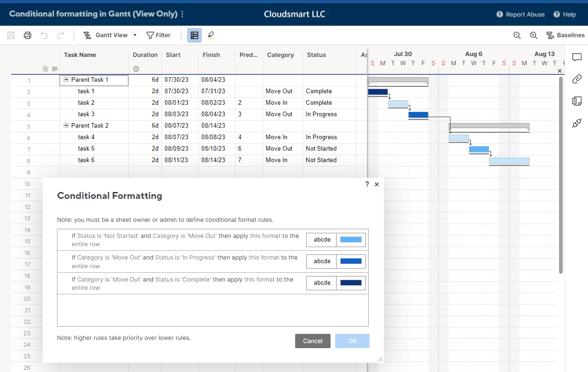
Task: Open the Help menu at top right
Action: click(x=564, y=14)
